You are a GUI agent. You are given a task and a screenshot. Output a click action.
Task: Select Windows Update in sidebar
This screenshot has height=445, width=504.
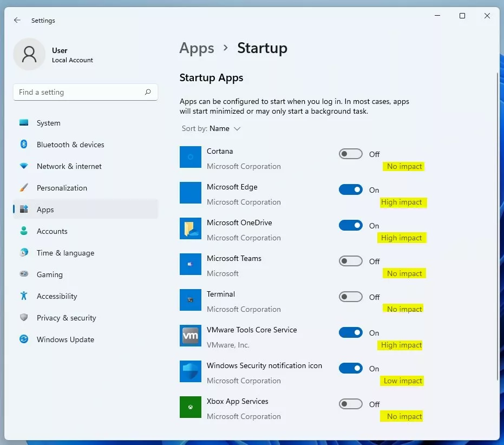point(65,339)
